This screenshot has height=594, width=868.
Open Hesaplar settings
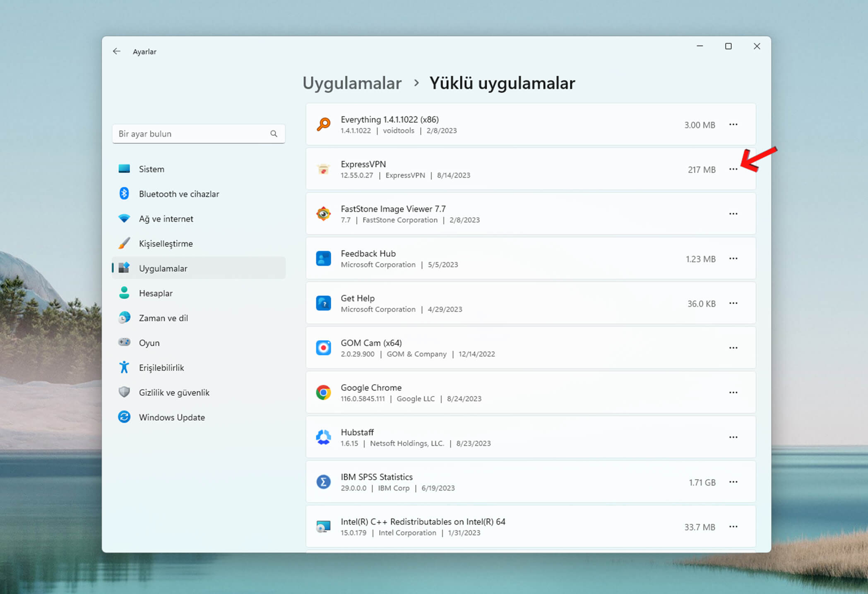click(199, 293)
